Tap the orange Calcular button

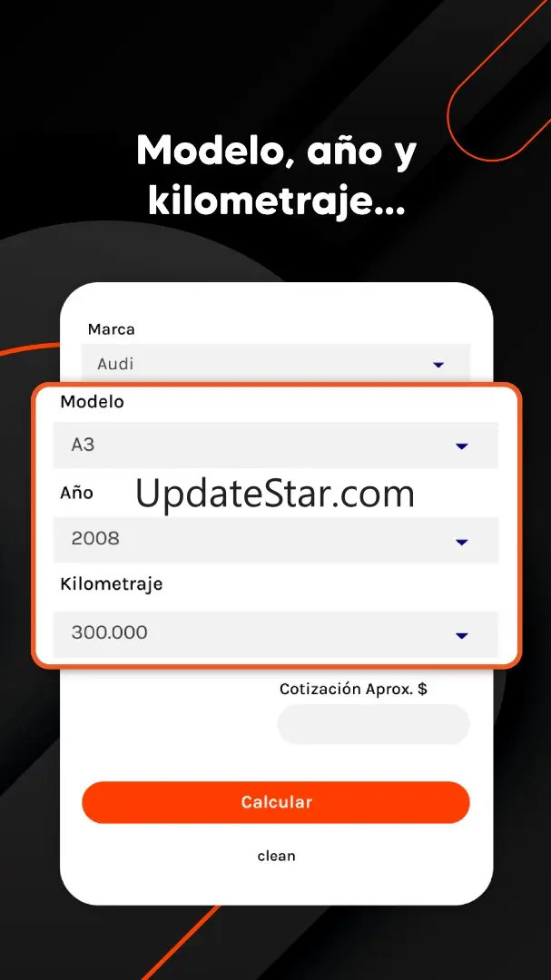276,802
